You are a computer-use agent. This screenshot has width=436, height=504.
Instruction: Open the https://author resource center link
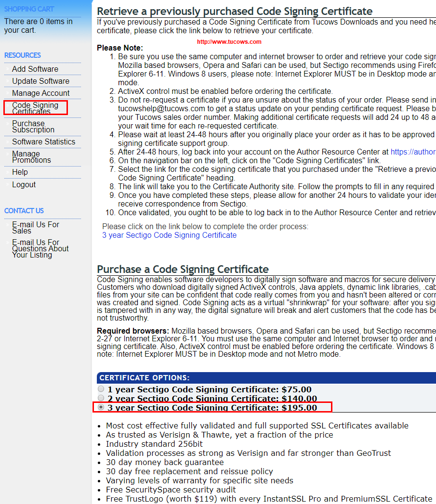[413, 152]
